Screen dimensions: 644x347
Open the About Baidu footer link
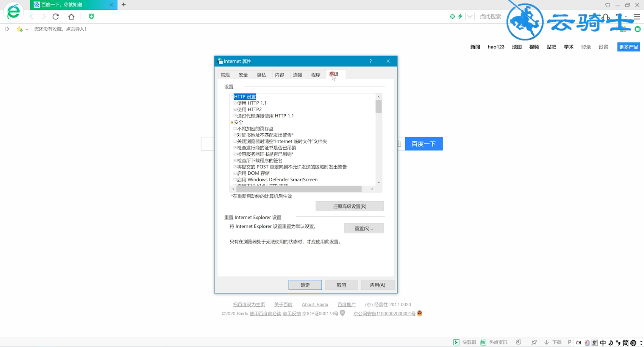click(315, 305)
